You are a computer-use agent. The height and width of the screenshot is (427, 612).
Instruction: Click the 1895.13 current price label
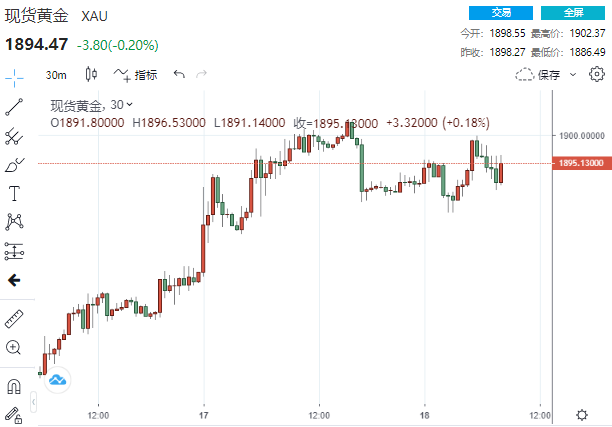tap(580, 163)
